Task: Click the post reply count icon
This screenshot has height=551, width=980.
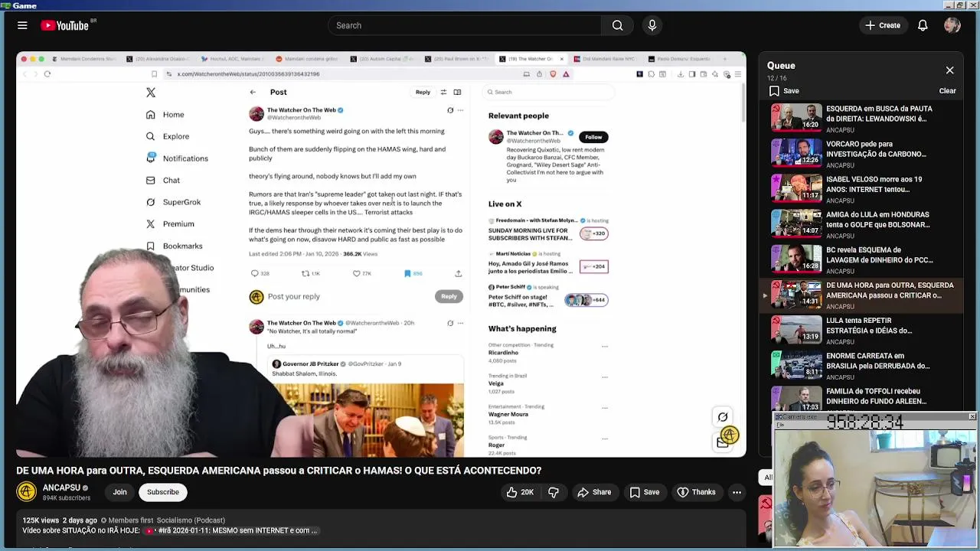Action: click(x=255, y=273)
